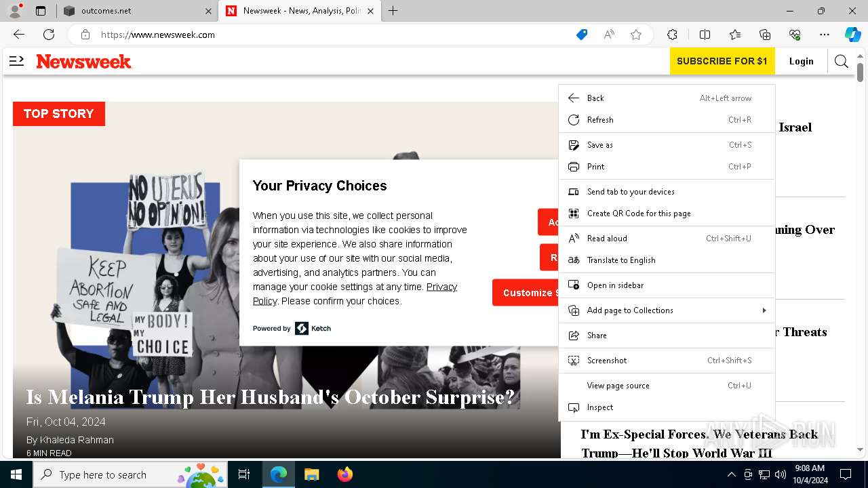The image size is (868, 488).
Task: Open Browser essentials heart icon
Action: coord(795,35)
